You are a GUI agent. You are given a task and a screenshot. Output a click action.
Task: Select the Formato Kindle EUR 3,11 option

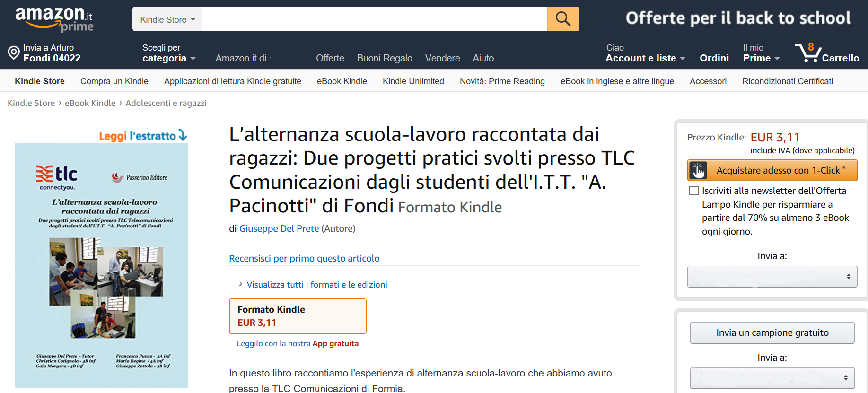pyautogui.click(x=298, y=316)
